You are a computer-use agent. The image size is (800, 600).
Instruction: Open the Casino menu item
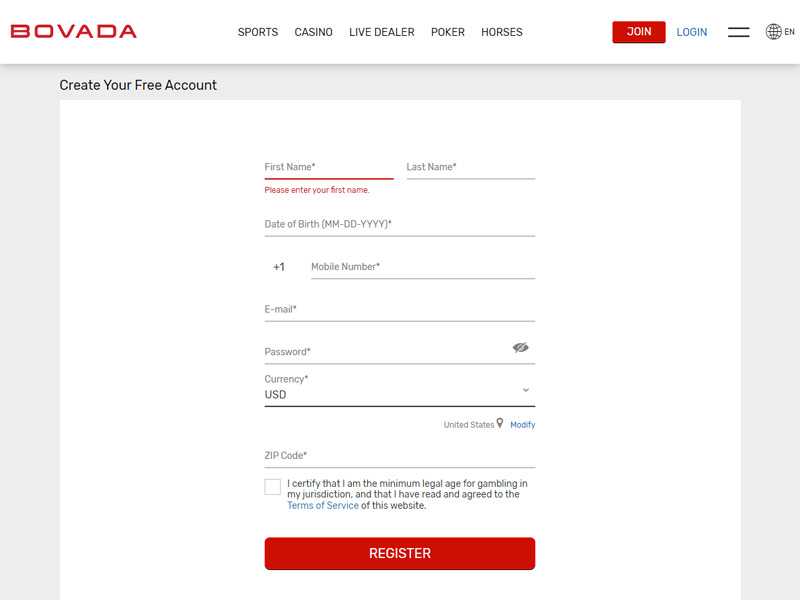313,32
